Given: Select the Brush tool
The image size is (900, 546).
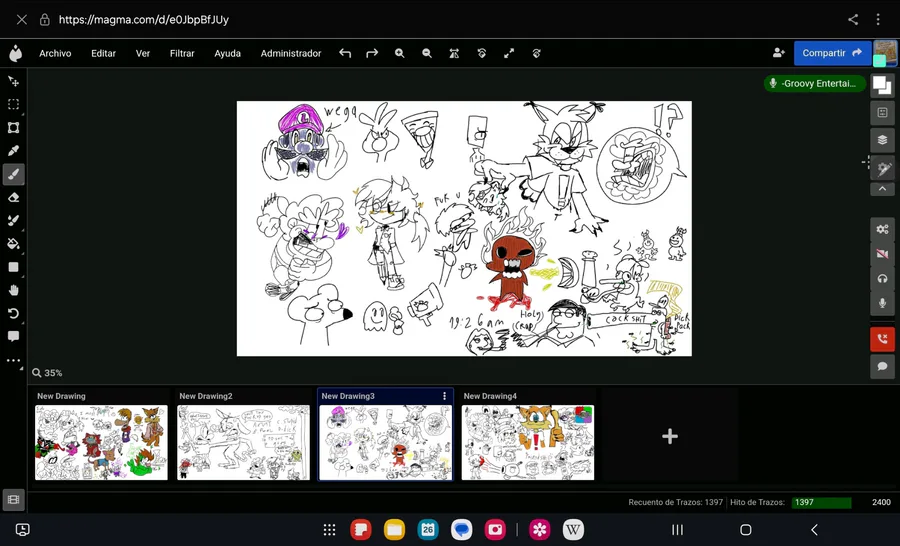Looking at the screenshot, I should coord(13,174).
